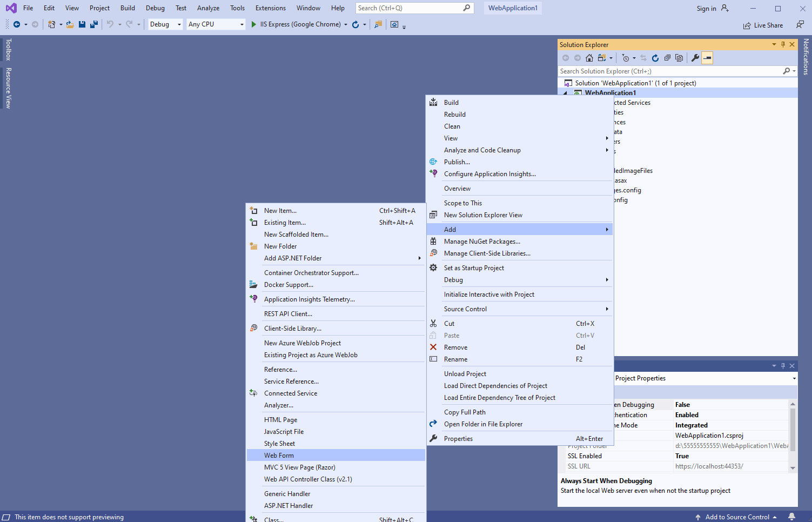This screenshot has width=812, height=522.
Task: Click the Search Solution Explorer field
Action: pos(670,71)
